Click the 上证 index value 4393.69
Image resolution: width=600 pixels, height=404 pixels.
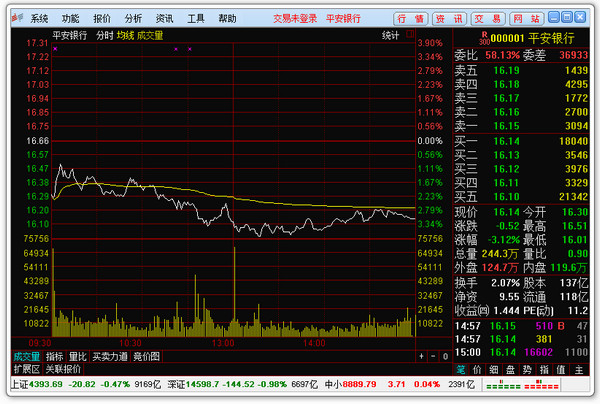(46, 384)
